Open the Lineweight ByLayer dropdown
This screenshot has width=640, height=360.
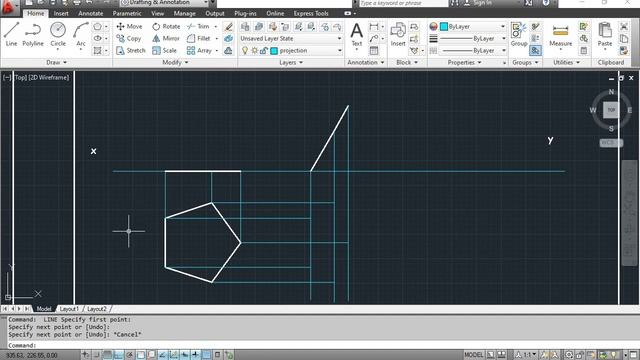(x=473, y=38)
